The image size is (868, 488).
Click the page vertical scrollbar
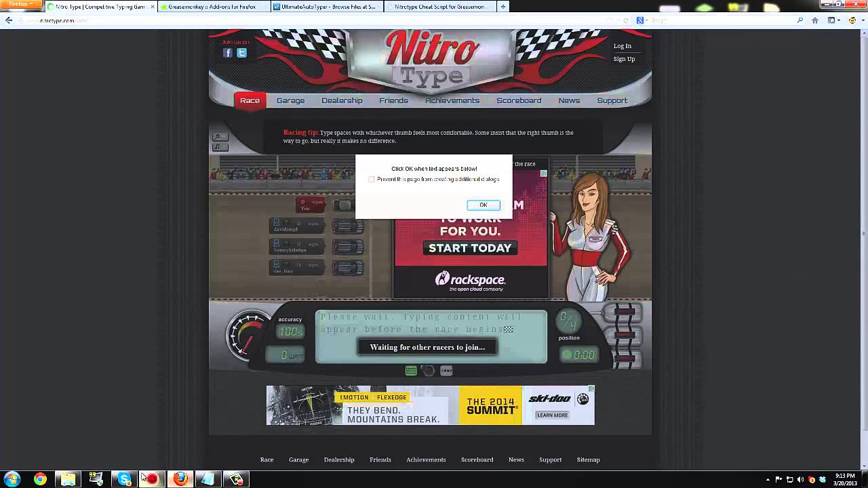tap(864, 234)
